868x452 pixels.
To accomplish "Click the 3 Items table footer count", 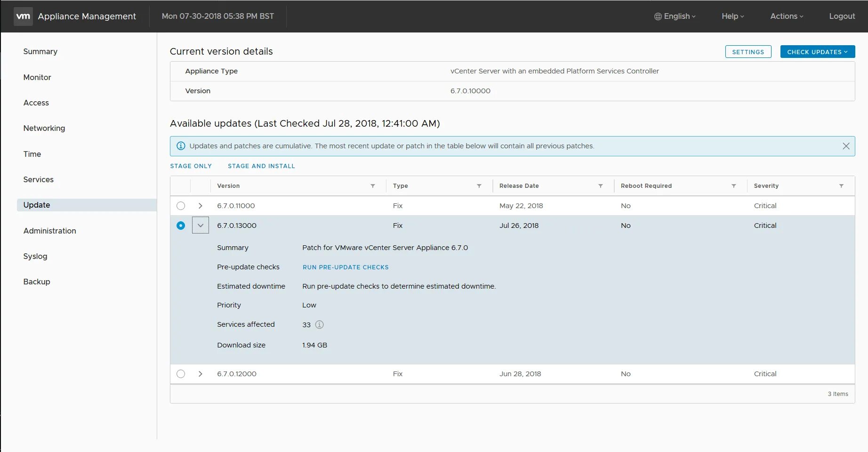I will pyautogui.click(x=838, y=394).
